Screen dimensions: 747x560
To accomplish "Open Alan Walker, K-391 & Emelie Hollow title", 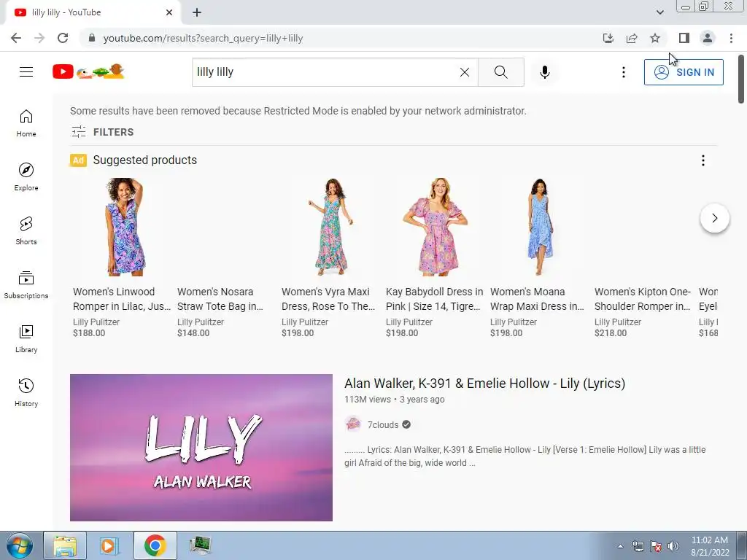I will click(x=484, y=384).
